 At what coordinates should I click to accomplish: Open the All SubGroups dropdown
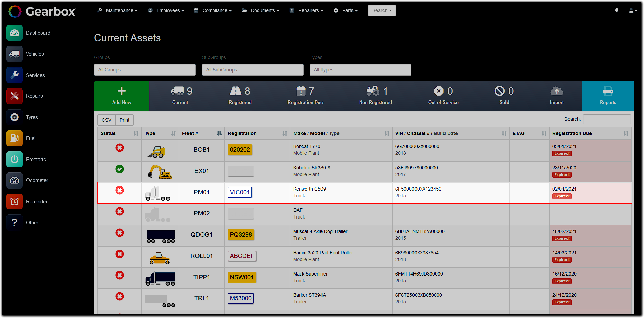(253, 70)
